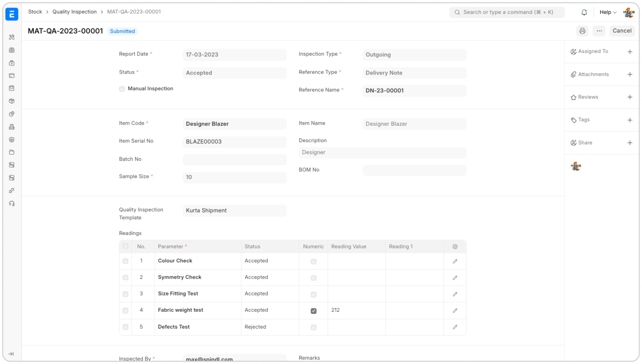Open the Designer Blazer item code link
The width and height of the screenshot is (642, 364).
[207, 124]
